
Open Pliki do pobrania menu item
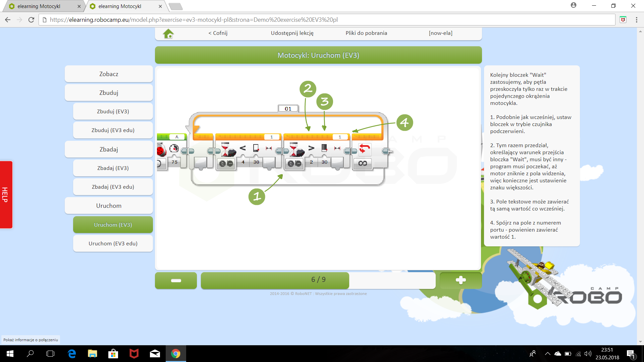[x=366, y=33]
